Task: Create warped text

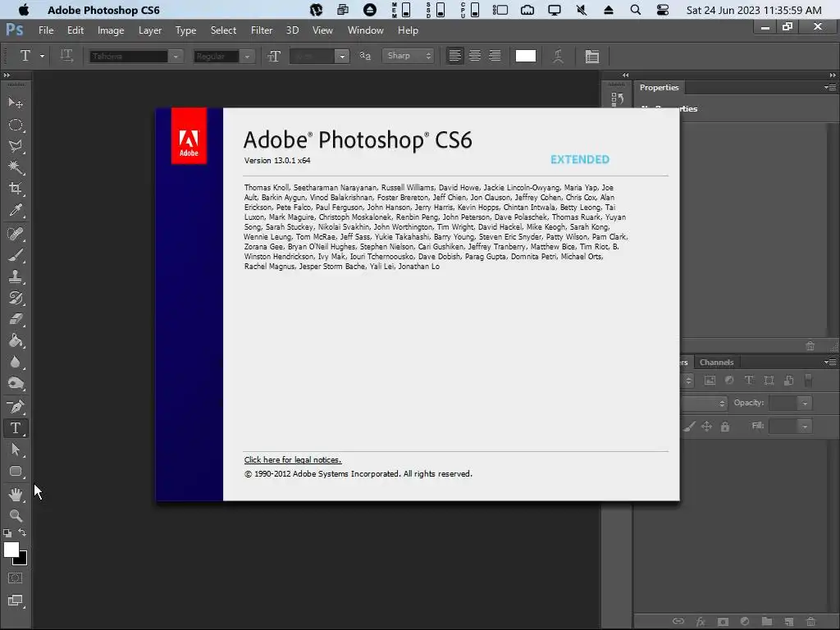Action: pyautogui.click(x=558, y=56)
